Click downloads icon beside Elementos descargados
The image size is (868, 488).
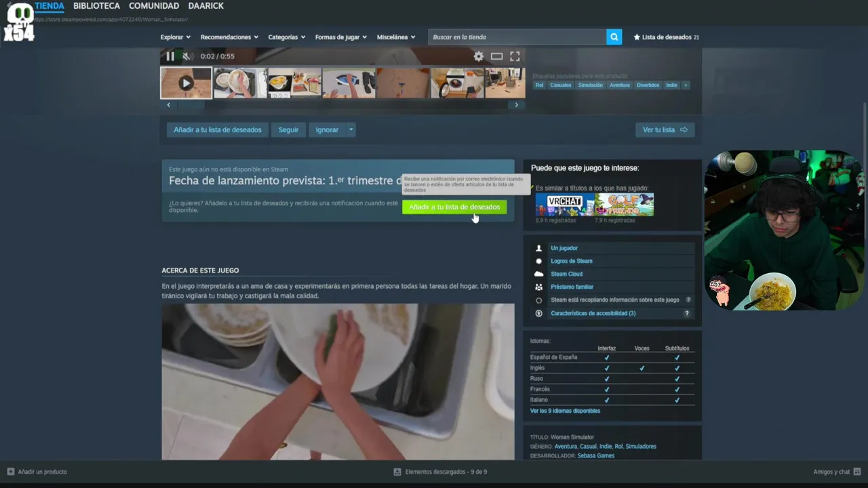pos(397,472)
